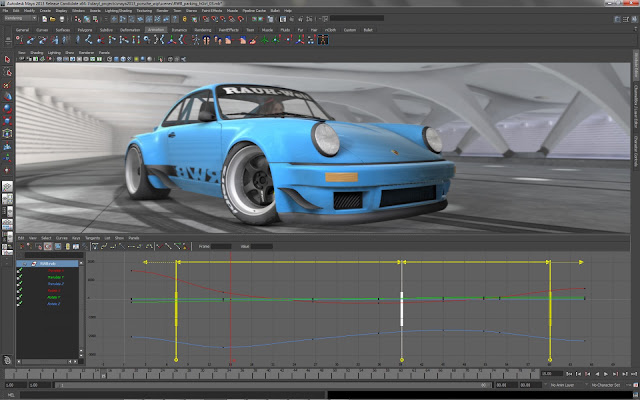Click the Graph Editor Value stats field
Viewport: 640px width, 400px height.
click(262, 246)
